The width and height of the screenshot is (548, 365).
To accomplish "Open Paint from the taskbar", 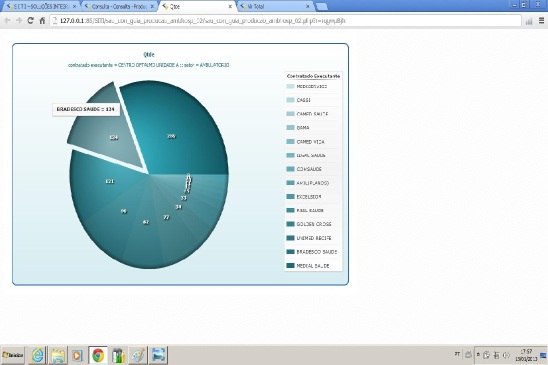I will click(138, 356).
